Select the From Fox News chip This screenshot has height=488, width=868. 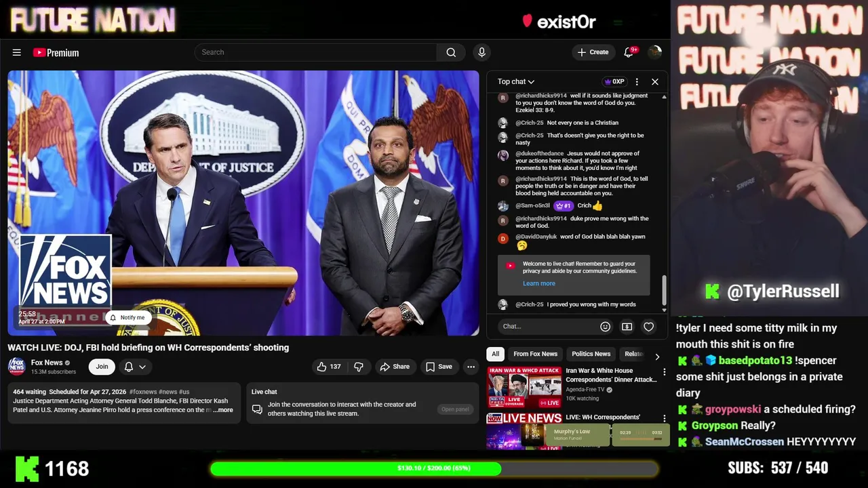(536, 354)
